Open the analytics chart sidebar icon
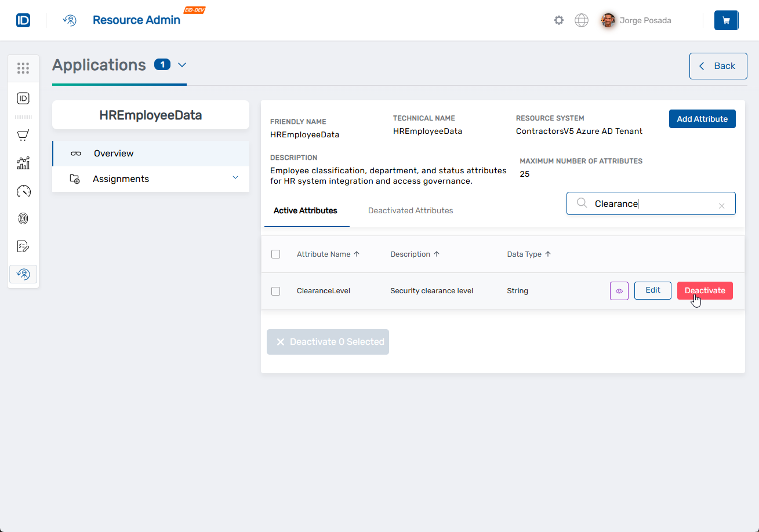 click(23, 163)
